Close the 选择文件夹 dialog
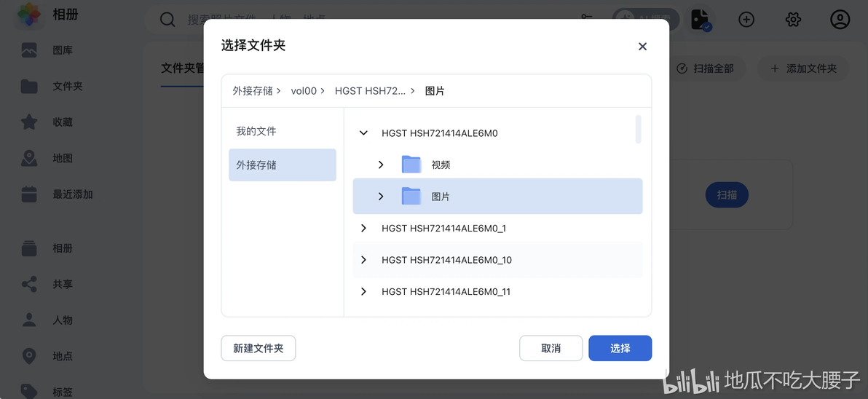Image resolution: width=868 pixels, height=399 pixels. [642, 47]
